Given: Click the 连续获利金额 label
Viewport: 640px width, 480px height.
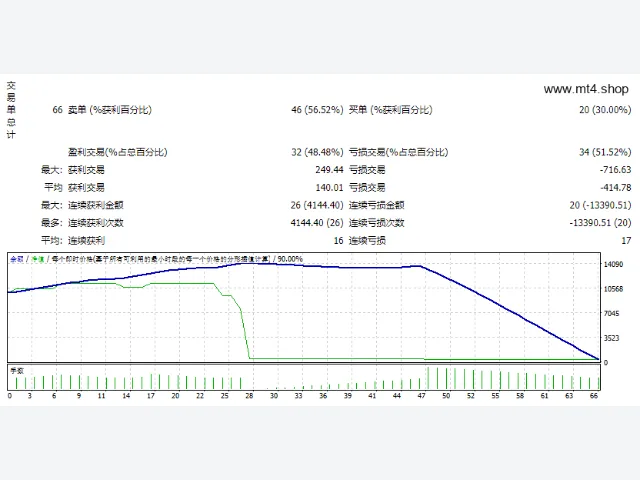Looking at the screenshot, I should coord(95,205).
